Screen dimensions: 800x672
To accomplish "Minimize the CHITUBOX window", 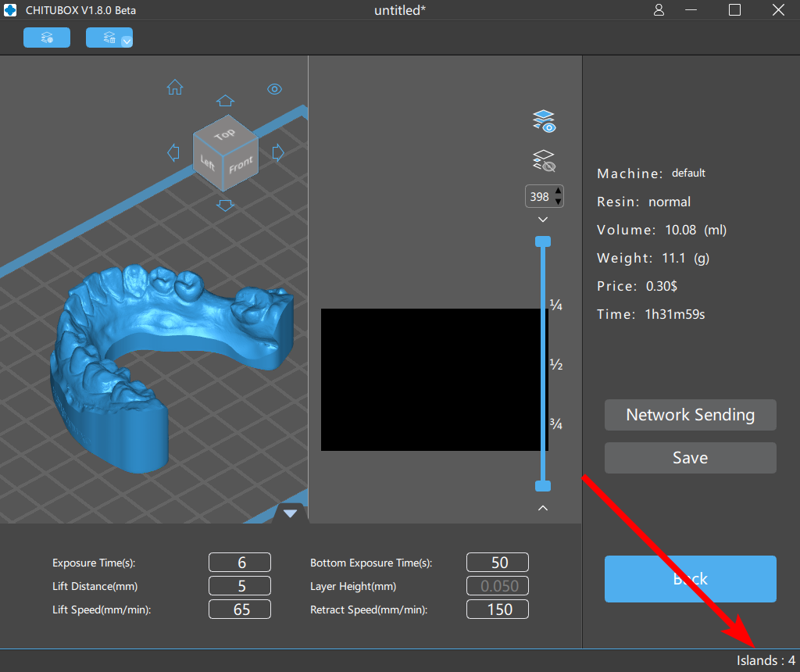I will click(691, 9).
